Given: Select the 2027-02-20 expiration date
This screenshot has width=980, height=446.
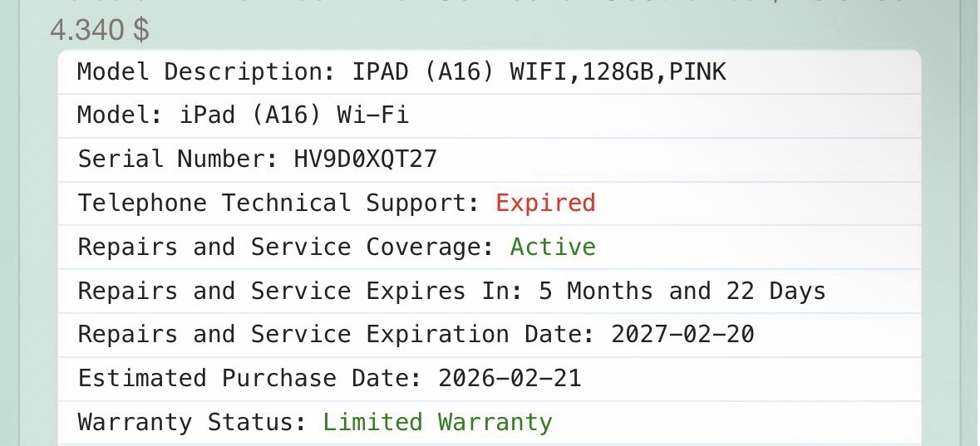Looking at the screenshot, I should tap(682, 334).
